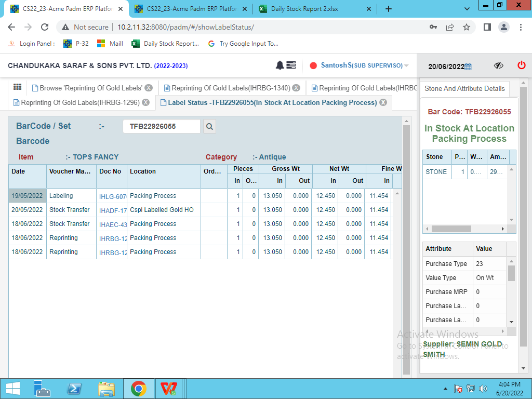This screenshot has height=399, width=532.
Task: Click the volume speaker tray icon
Action: (483, 389)
